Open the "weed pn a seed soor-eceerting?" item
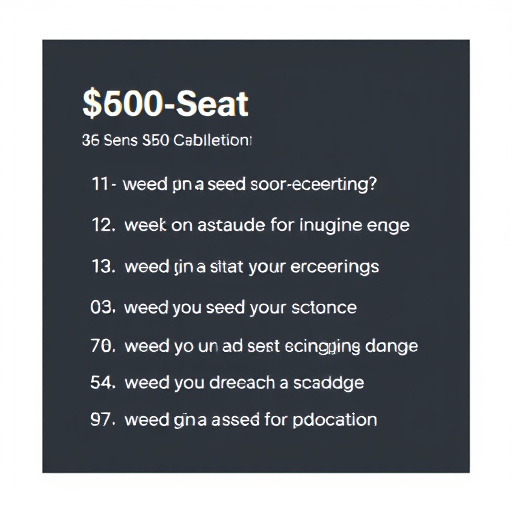Viewport: 512px width, 512px height. pyautogui.click(x=250, y=184)
